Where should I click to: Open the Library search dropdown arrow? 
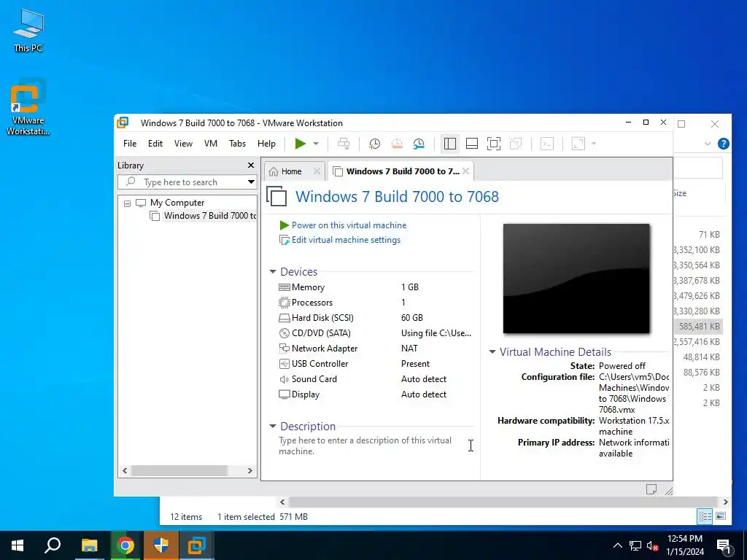[x=251, y=182]
